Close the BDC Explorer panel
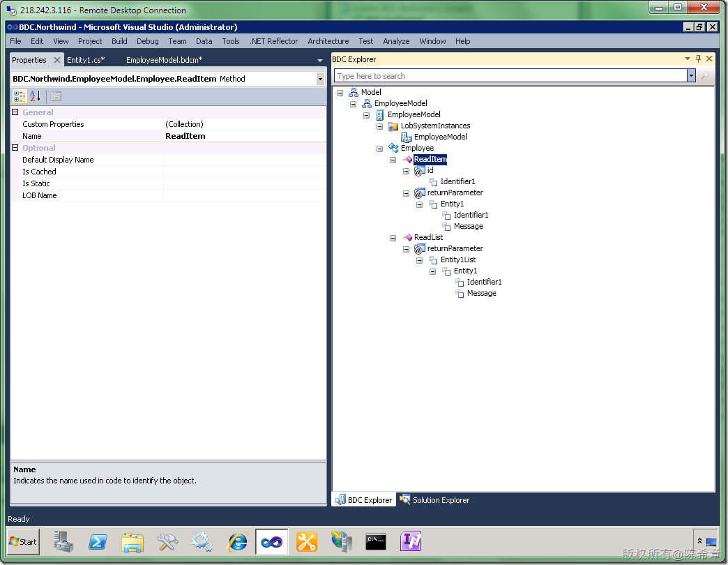This screenshot has height=565, width=728. point(709,59)
